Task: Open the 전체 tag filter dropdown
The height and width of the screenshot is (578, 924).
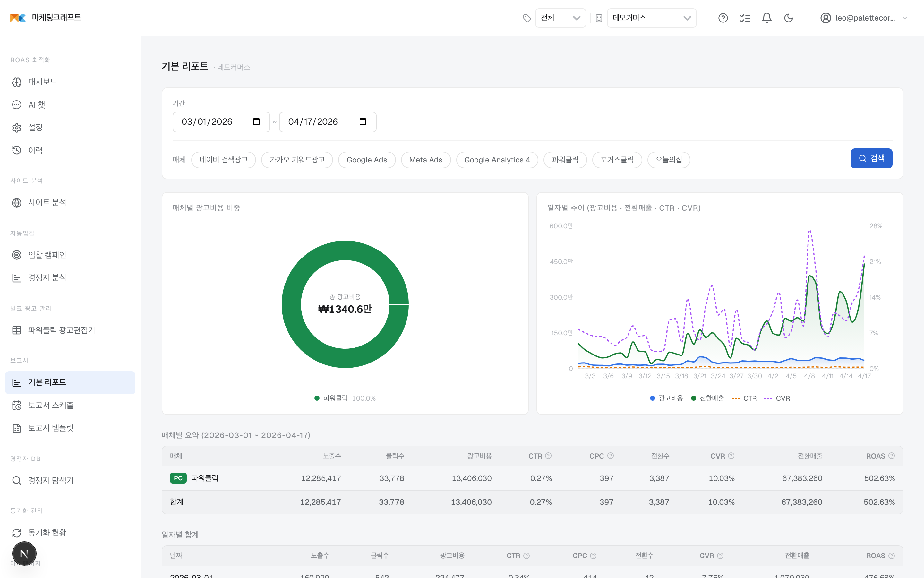Action: (x=560, y=18)
